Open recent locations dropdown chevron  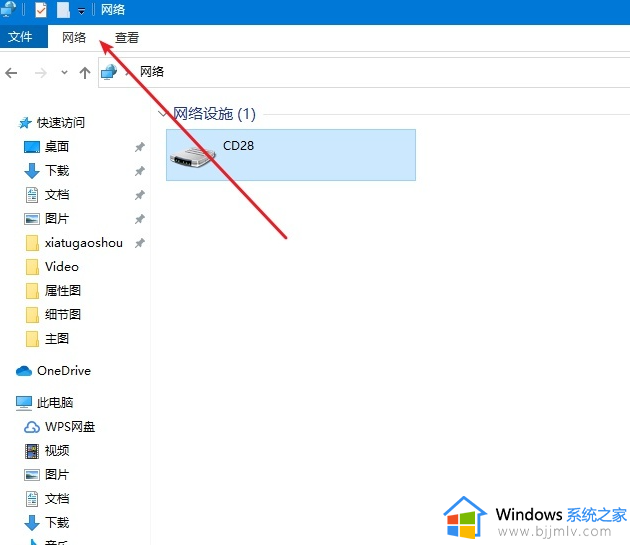pyautogui.click(x=64, y=73)
